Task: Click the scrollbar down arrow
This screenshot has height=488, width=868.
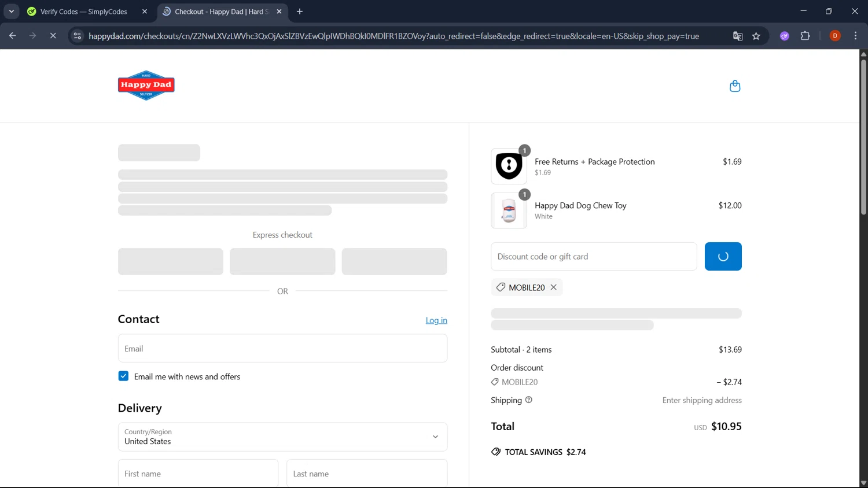Action: [863, 483]
